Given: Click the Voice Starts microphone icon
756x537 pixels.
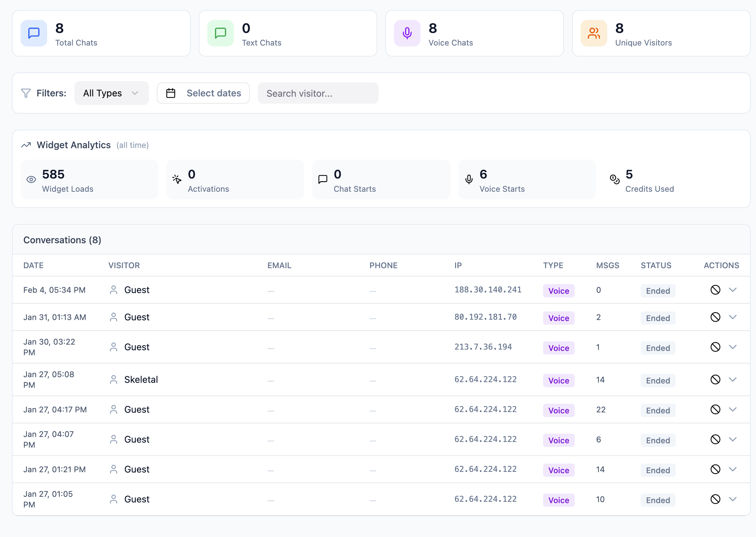Looking at the screenshot, I should [x=469, y=179].
